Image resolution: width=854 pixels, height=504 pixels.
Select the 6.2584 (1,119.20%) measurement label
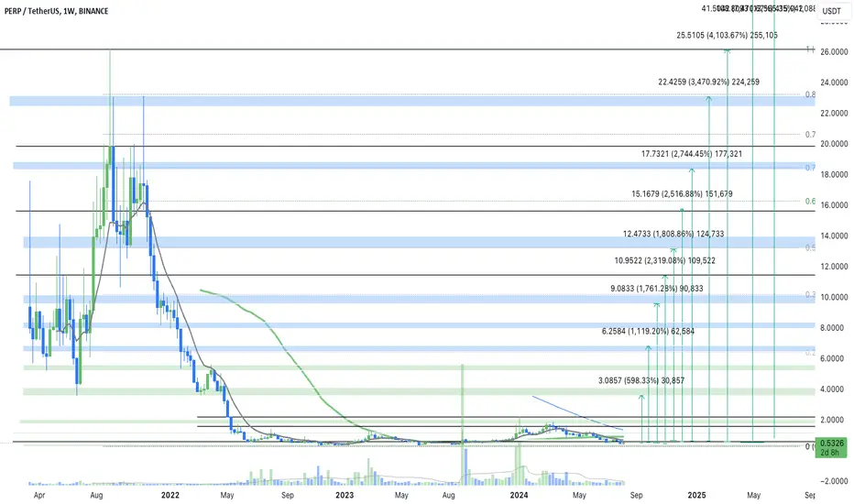click(x=648, y=332)
